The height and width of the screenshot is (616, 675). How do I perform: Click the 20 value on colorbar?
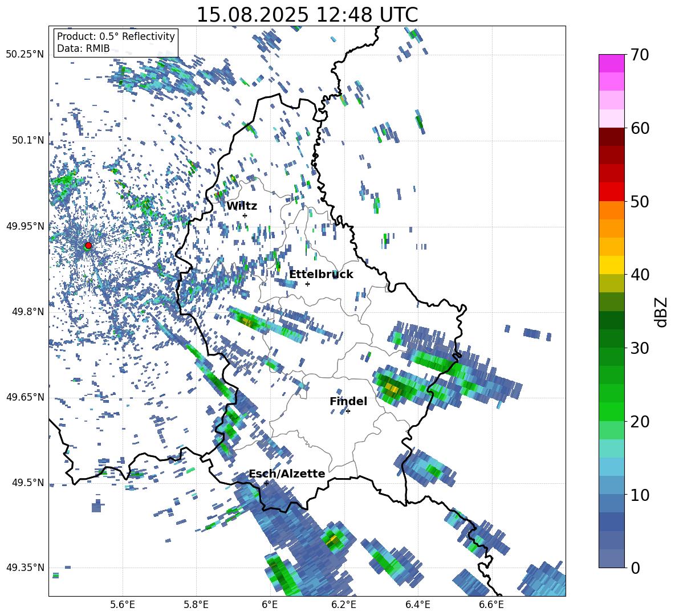point(639,422)
